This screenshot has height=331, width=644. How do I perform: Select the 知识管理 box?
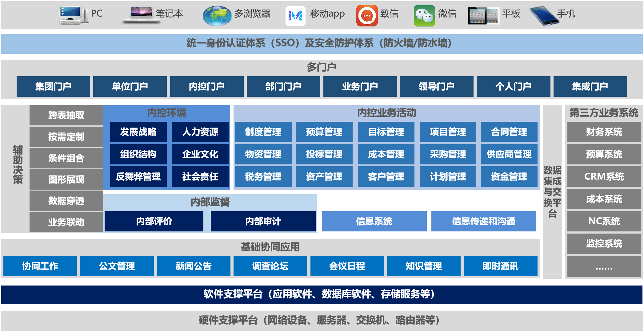(424, 266)
